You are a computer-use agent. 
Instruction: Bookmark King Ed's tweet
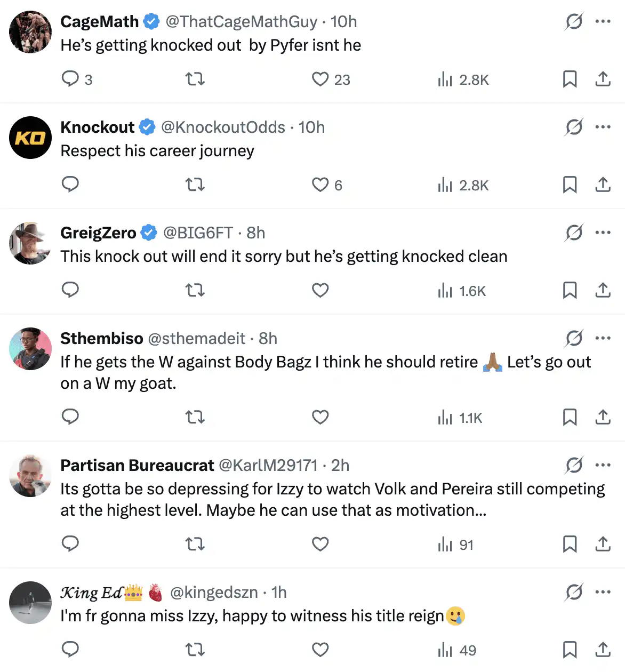[x=570, y=650]
